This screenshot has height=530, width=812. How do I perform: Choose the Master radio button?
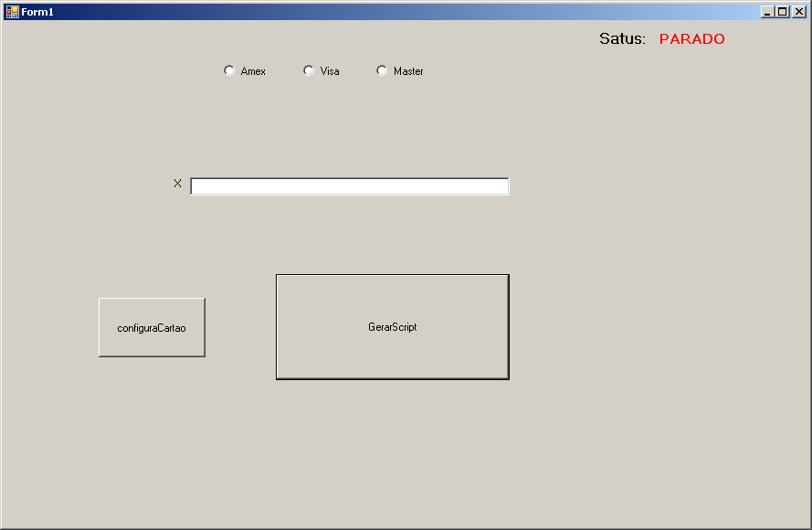tap(382, 70)
